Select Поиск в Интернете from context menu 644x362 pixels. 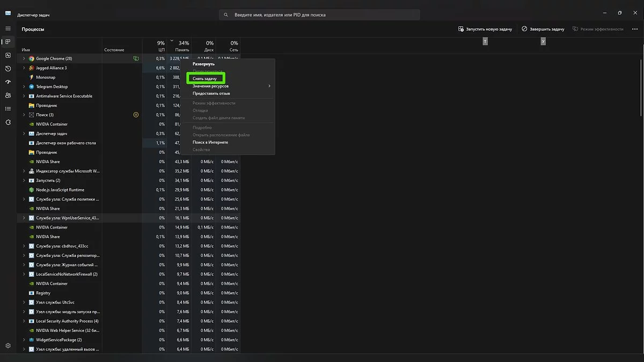pyautogui.click(x=210, y=142)
